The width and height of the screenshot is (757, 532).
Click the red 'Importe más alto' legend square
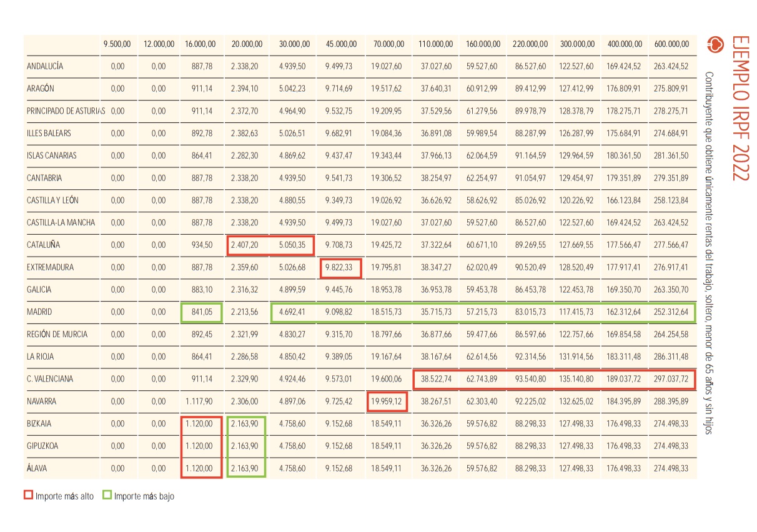tap(28, 496)
